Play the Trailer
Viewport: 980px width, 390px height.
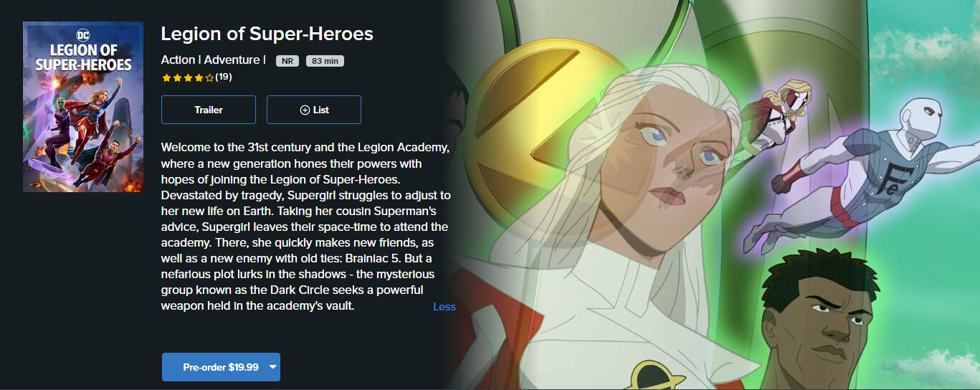(209, 110)
